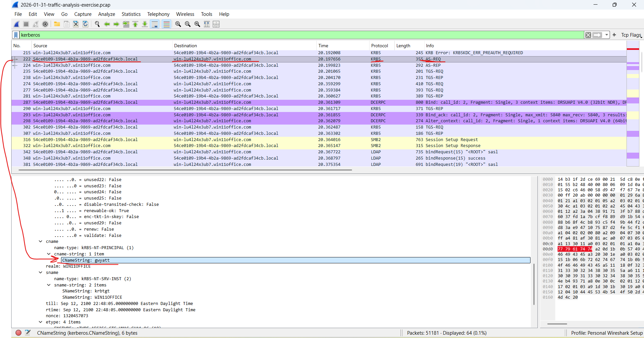644x338 pixels.
Task: Open the display filter bookmarks
Action: click(16, 35)
